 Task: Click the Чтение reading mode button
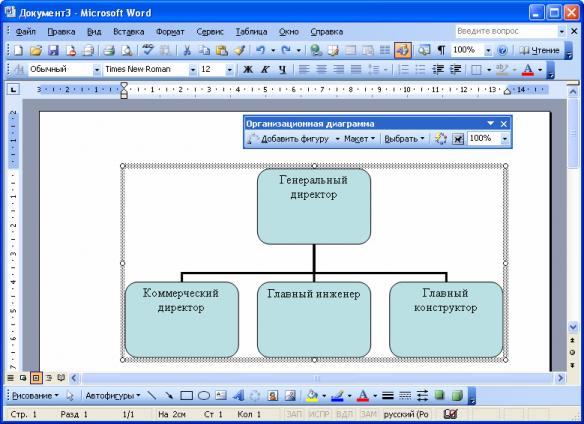pyautogui.click(x=540, y=50)
